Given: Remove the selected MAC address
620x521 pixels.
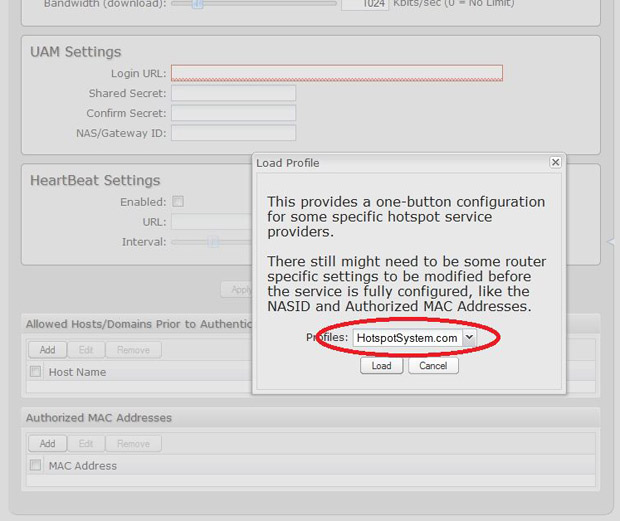Looking at the screenshot, I should click(133, 444).
